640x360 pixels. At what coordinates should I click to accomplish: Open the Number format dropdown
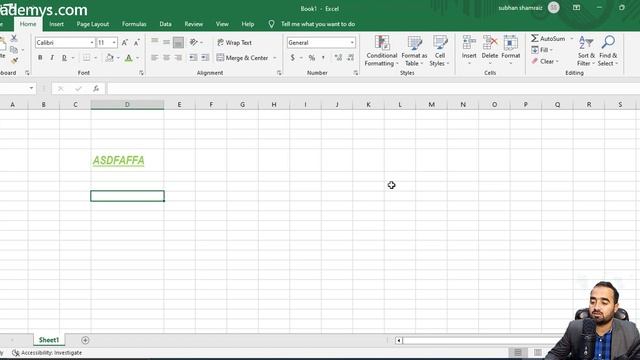(x=352, y=42)
